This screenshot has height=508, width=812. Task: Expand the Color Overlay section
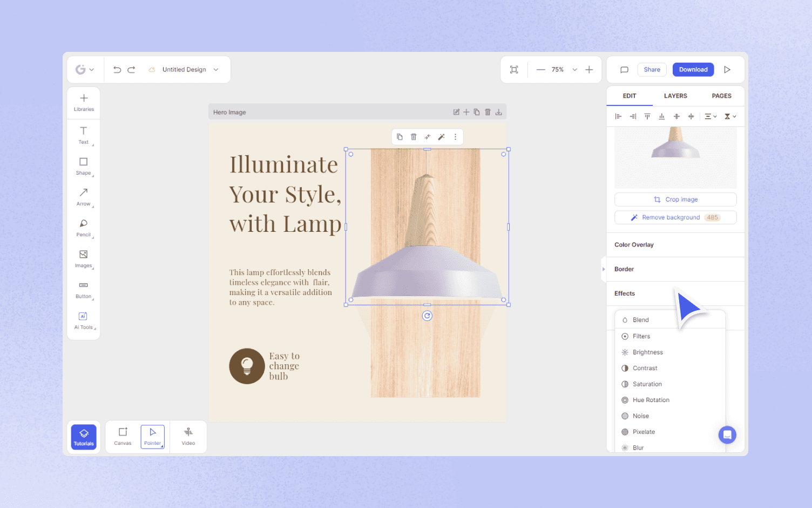coord(676,245)
